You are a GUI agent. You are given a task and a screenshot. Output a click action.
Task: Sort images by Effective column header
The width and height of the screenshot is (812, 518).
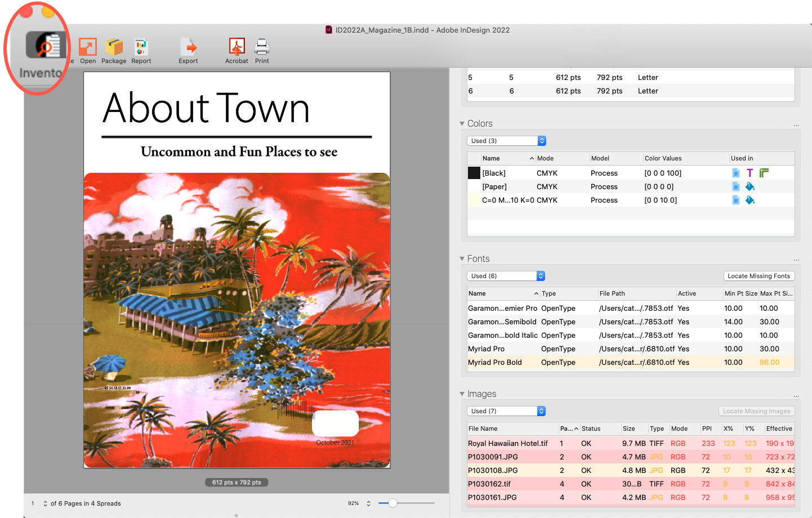(779, 428)
